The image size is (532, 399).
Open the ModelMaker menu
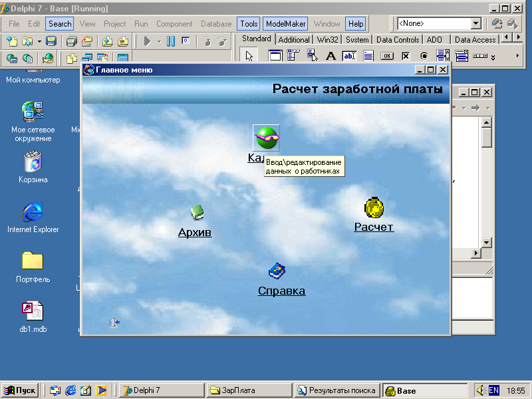pyautogui.click(x=285, y=24)
